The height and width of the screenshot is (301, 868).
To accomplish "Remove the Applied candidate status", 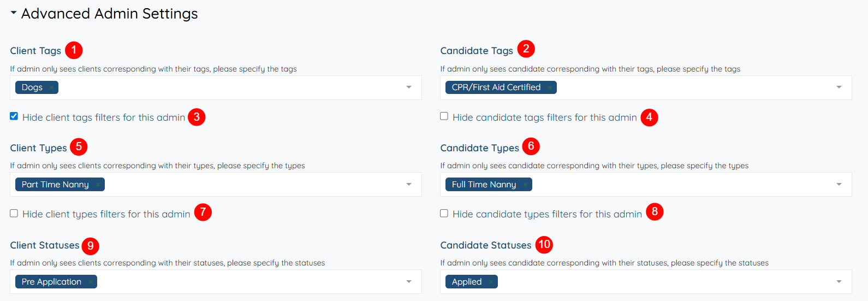I will 491,282.
